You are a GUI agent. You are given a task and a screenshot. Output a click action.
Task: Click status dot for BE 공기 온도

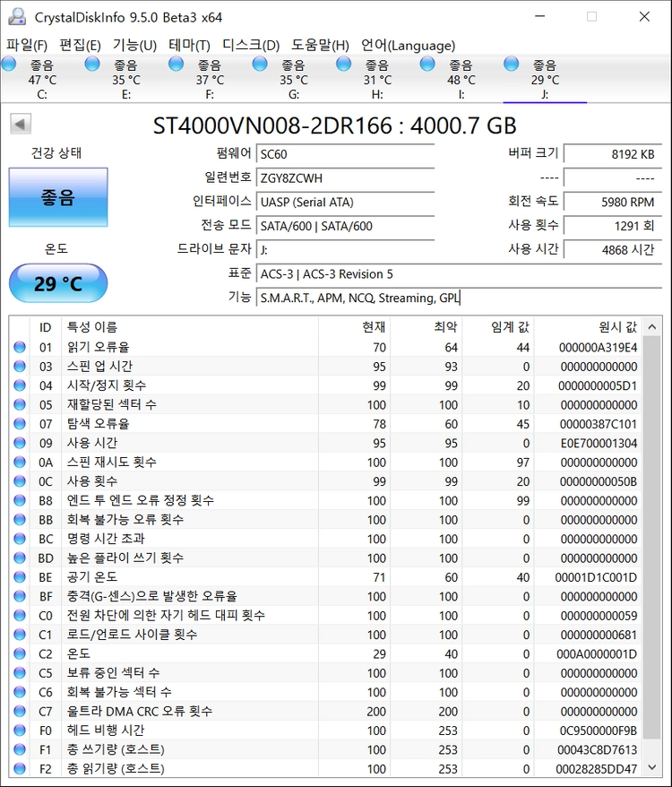pyautogui.click(x=20, y=576)
